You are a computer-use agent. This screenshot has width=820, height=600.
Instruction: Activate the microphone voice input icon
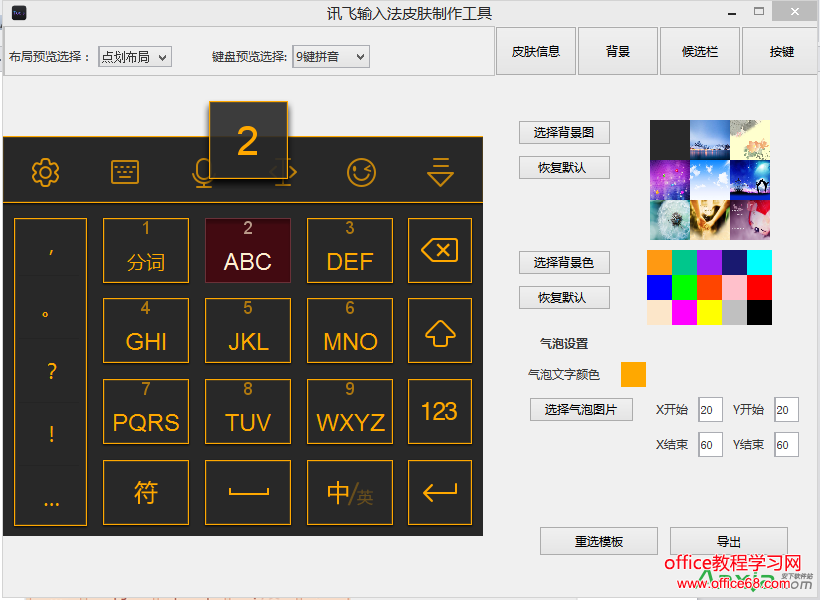(x=203, y=172)
